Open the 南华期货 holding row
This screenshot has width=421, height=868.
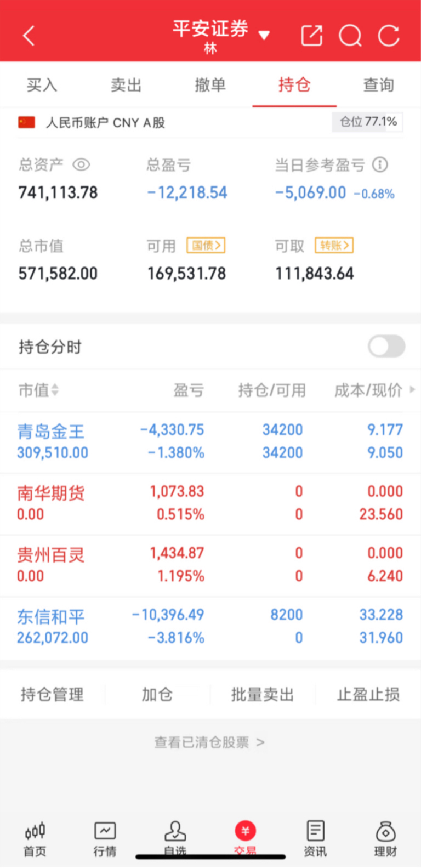[x=210, y=503]
